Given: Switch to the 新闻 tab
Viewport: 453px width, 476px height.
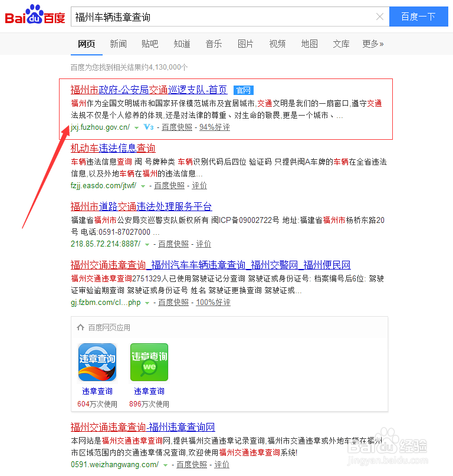Looking at the screenshot, I should coord(119,44).
